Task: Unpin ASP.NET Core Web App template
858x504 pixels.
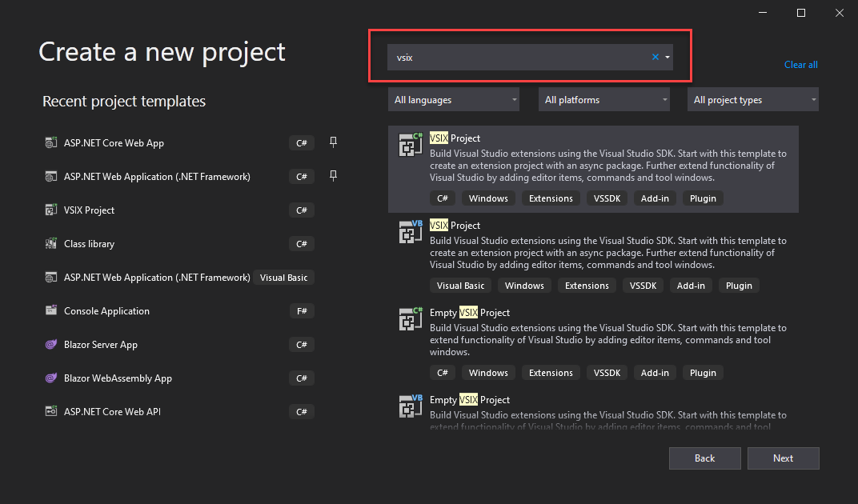Action: pyautogui.click(x=333, y=142)
